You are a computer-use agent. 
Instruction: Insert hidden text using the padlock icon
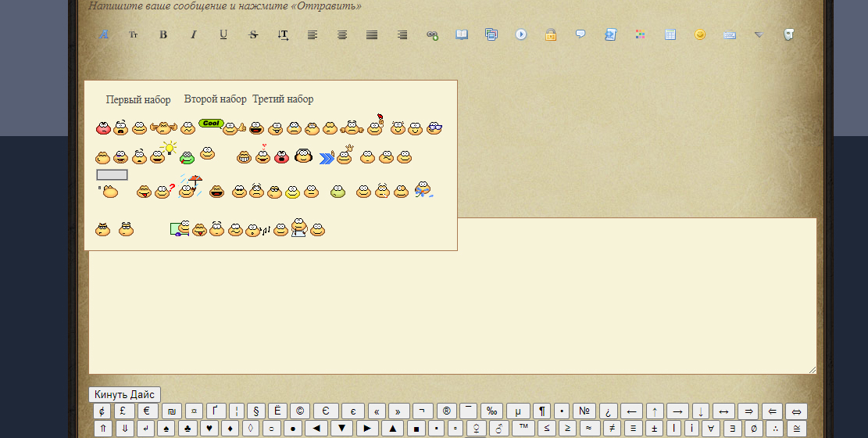[x=551, y=34]
